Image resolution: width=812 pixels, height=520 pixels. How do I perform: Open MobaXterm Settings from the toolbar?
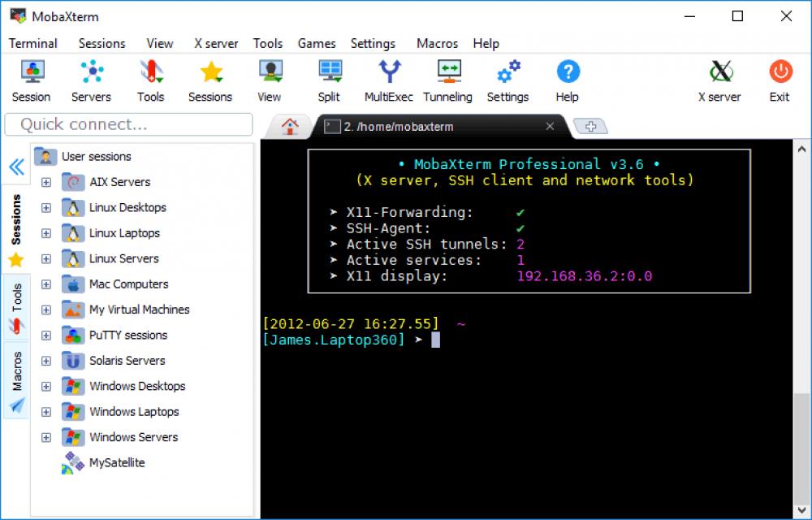coord(508,79)
